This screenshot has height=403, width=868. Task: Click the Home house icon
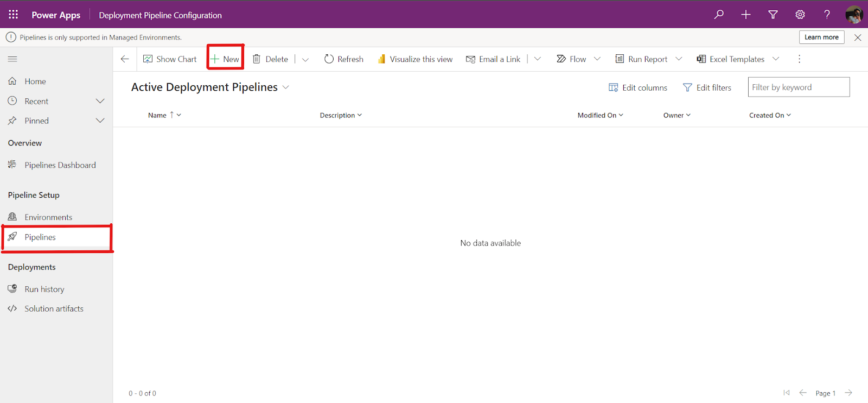[12, 81]
